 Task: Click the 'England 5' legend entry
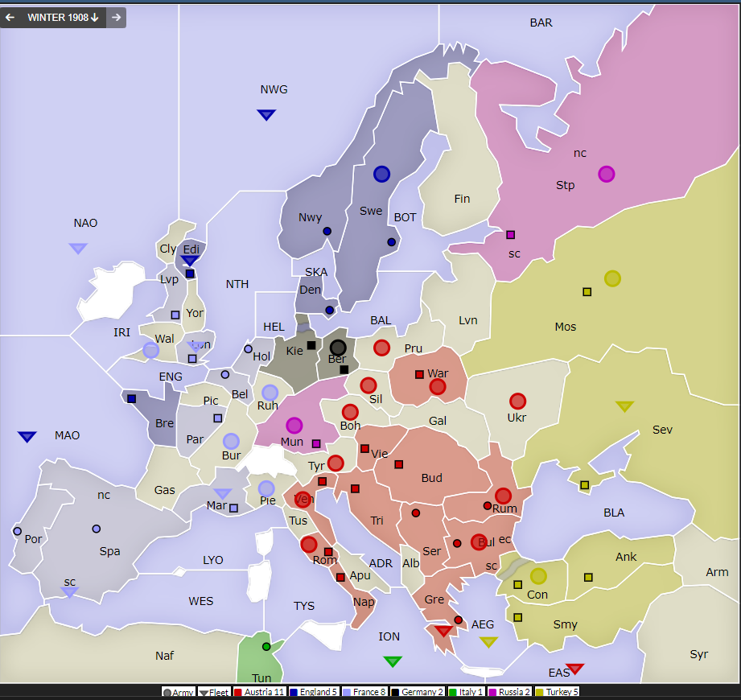click(x=313, y=693)
